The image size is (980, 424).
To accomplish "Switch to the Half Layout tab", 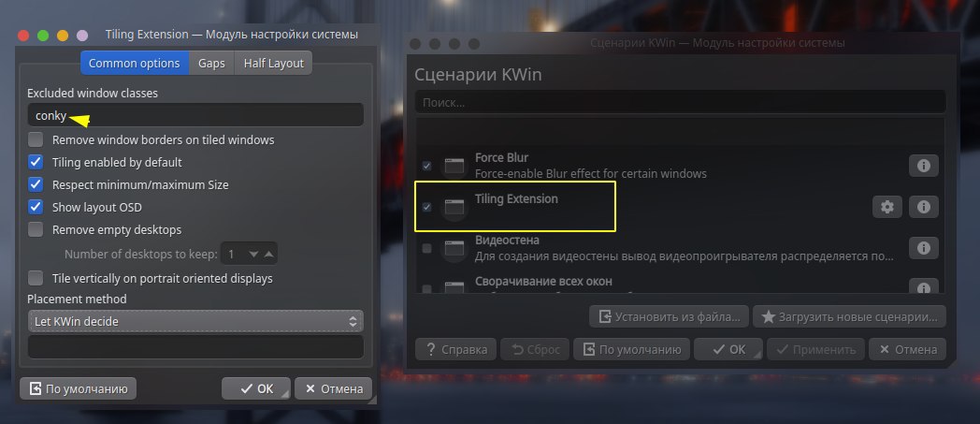I will (273, 63).
